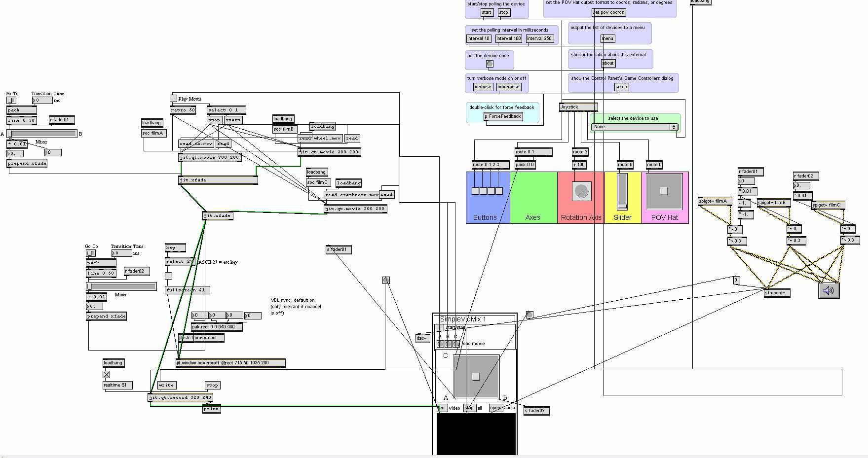Click the Transition Time number box above Mixer A
Screen dimensions: 868x458
coord(43,101)
